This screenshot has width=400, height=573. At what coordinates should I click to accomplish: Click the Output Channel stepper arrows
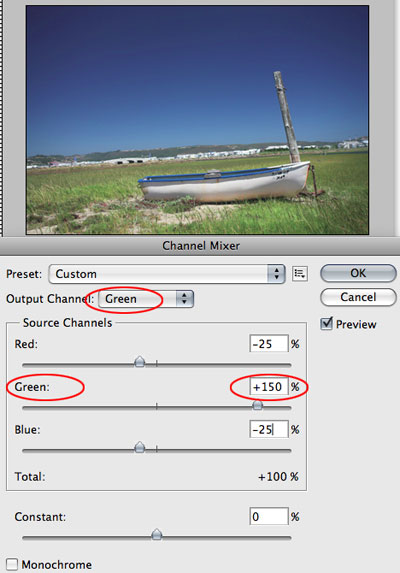click(184, 299)
